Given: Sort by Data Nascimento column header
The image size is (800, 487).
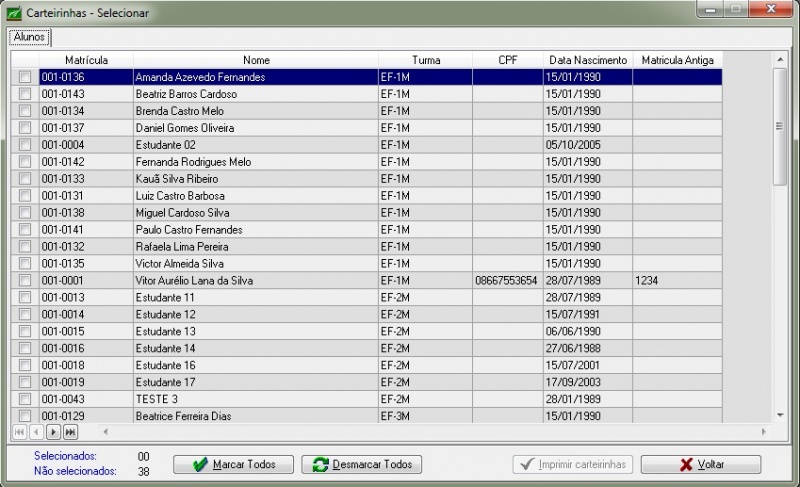Looking at the screenshot, I should click(588, 60).
